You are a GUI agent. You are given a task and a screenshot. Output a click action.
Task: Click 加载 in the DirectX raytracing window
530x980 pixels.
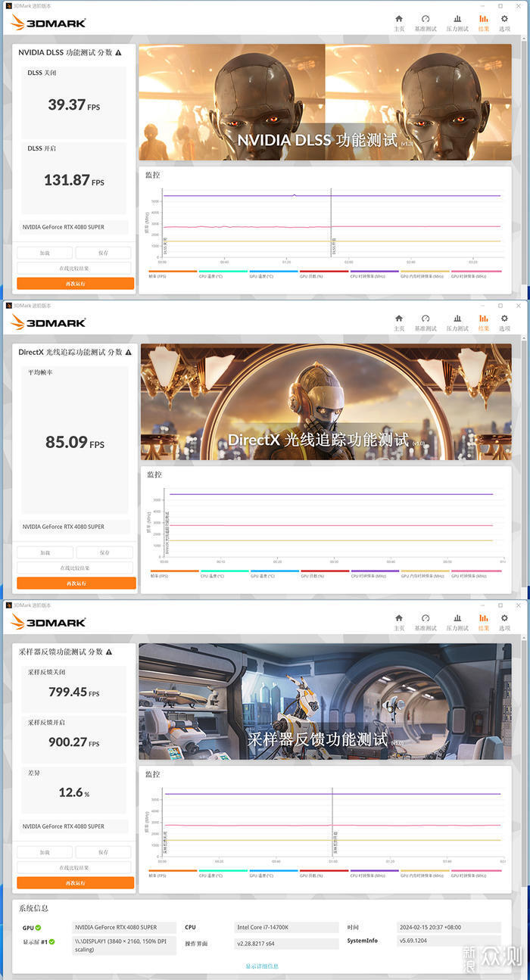(x=45, y=553)
